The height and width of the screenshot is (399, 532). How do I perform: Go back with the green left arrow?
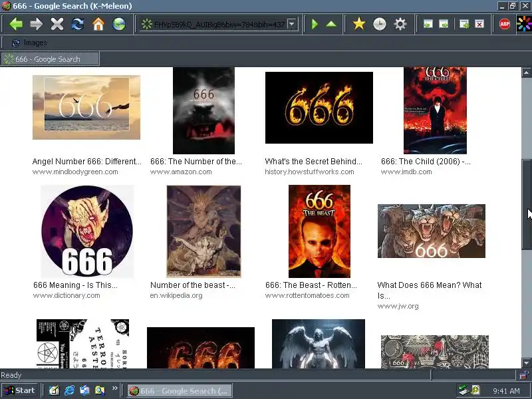point(15,24)
